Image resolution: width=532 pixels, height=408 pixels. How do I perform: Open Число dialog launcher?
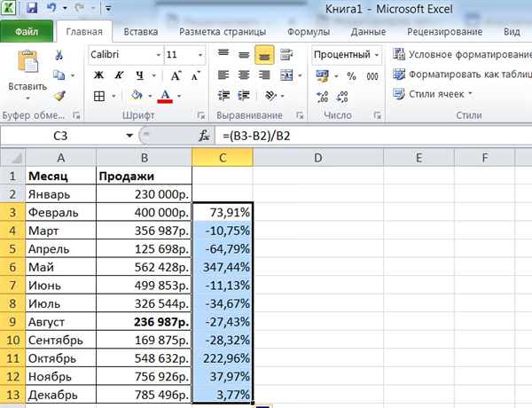(x=378, y=115)
